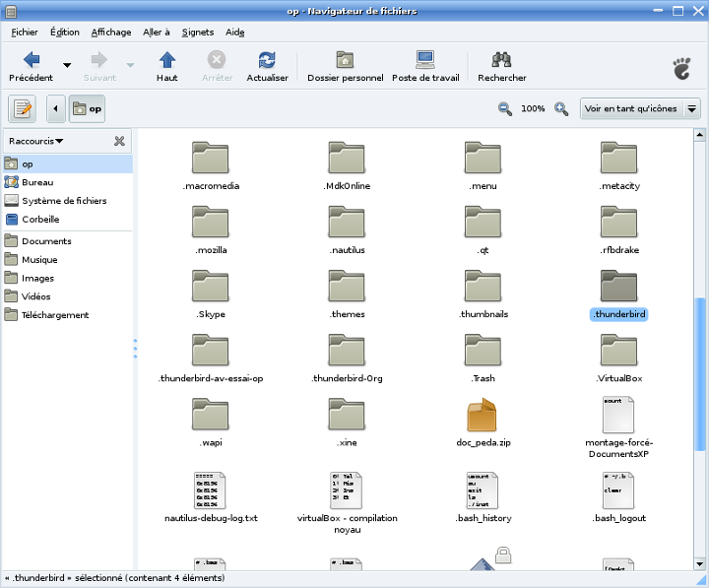The image size is (709, 588).
Task: Click the vertical scrollbar up arrow
Action: click(699, 135)
